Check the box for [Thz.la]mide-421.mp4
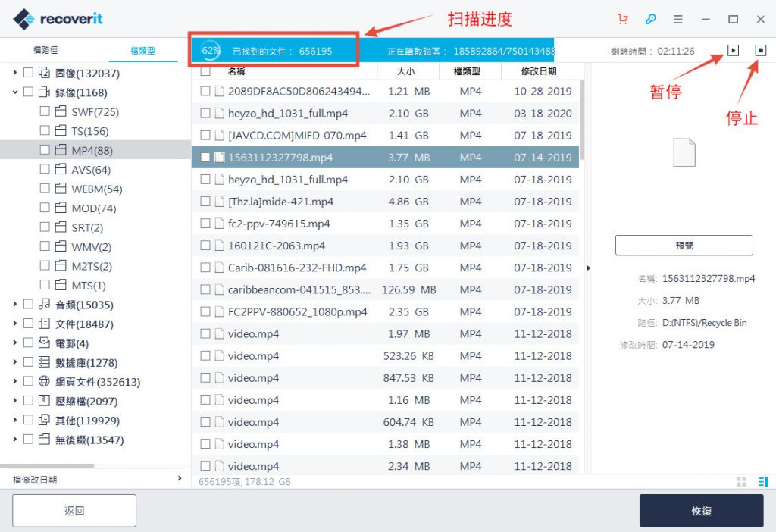This screenshot has width=776, height=532. tap(205, 202)
